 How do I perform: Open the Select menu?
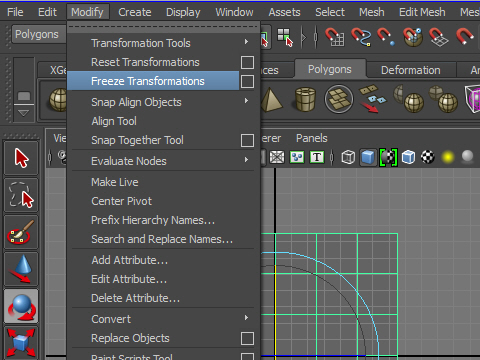point(330,12)
